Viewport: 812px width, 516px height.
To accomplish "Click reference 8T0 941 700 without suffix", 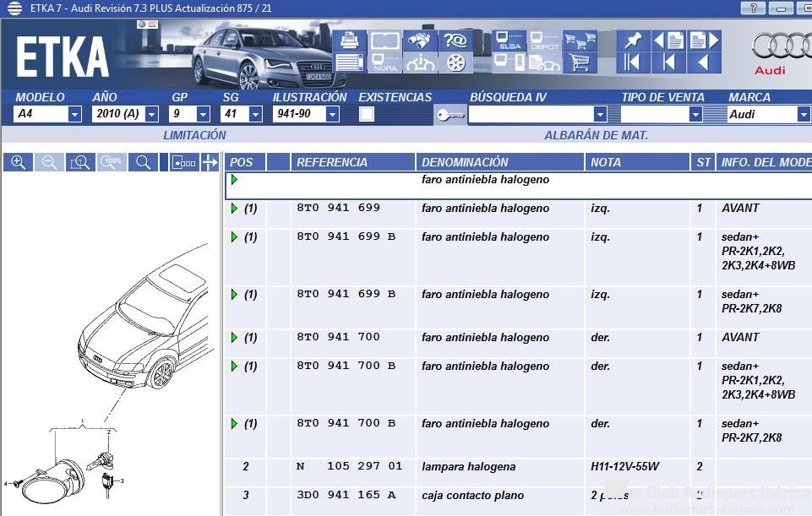I will pyautogui.click(x=338, y=337).
